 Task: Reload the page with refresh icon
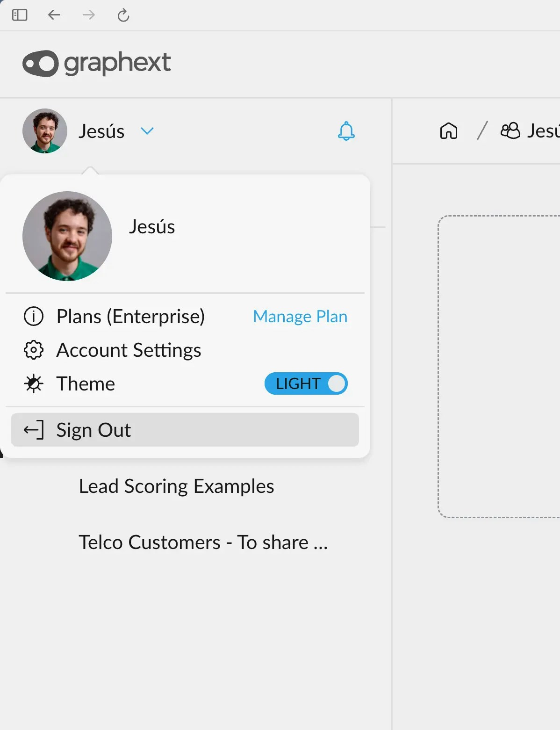point(123,15)
